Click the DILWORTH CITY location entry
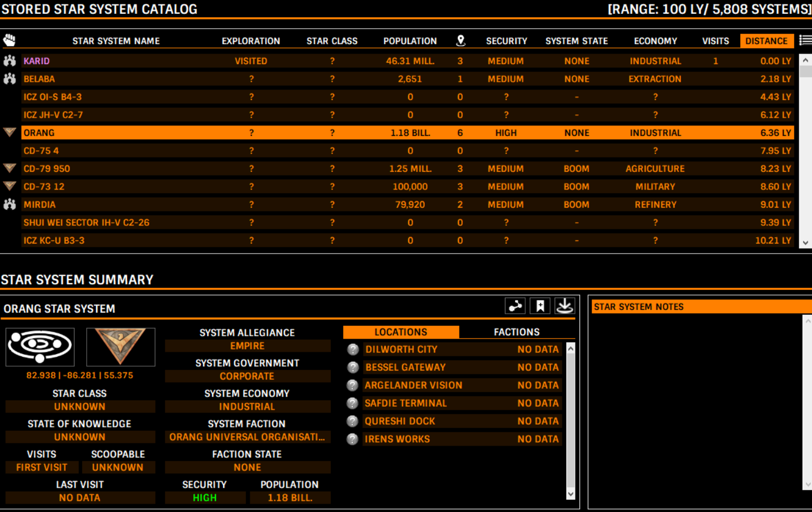 [462, 350]
